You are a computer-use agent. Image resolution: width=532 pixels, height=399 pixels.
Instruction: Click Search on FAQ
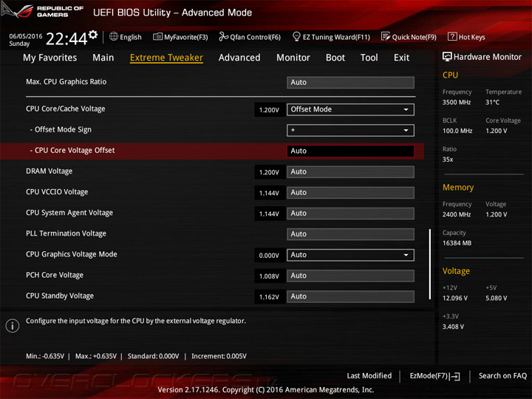tap(502, 376)
